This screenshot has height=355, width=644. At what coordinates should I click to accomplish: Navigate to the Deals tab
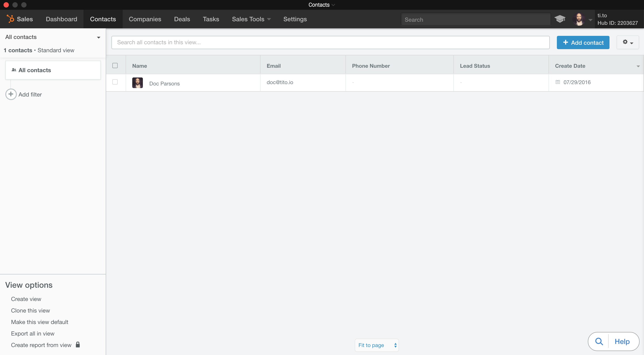[182, 19]
